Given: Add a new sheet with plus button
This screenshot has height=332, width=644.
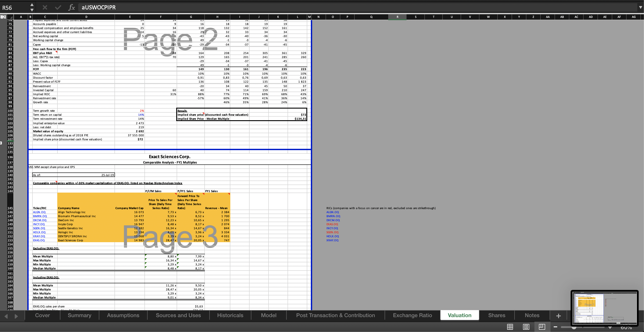Looking at the screenshot, I should (559, 316).
